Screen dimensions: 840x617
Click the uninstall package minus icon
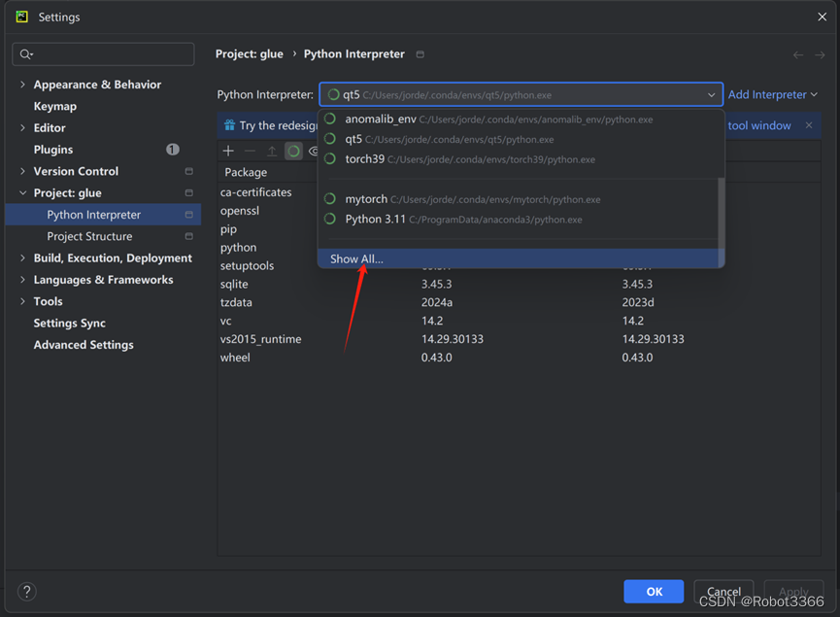(250, 151)
